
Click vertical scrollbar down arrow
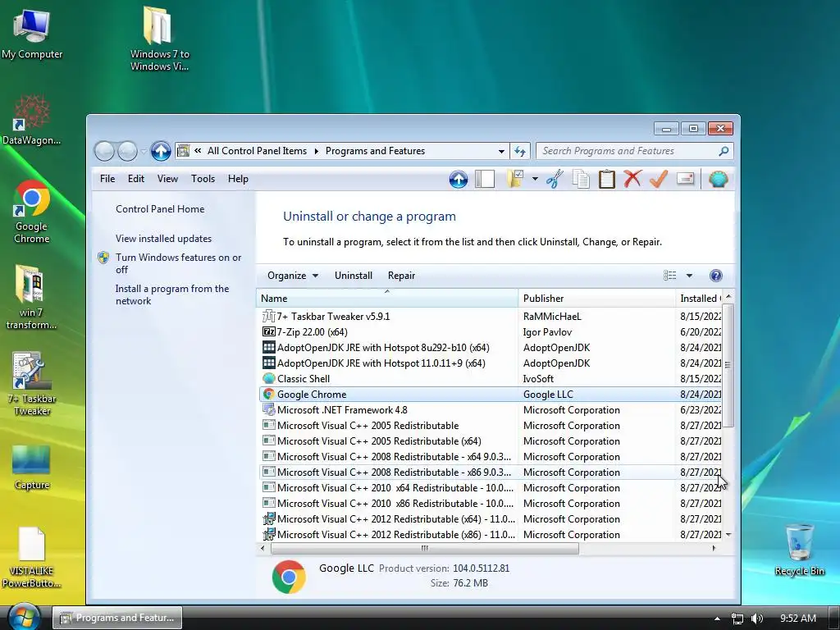(x=728, y=535)
